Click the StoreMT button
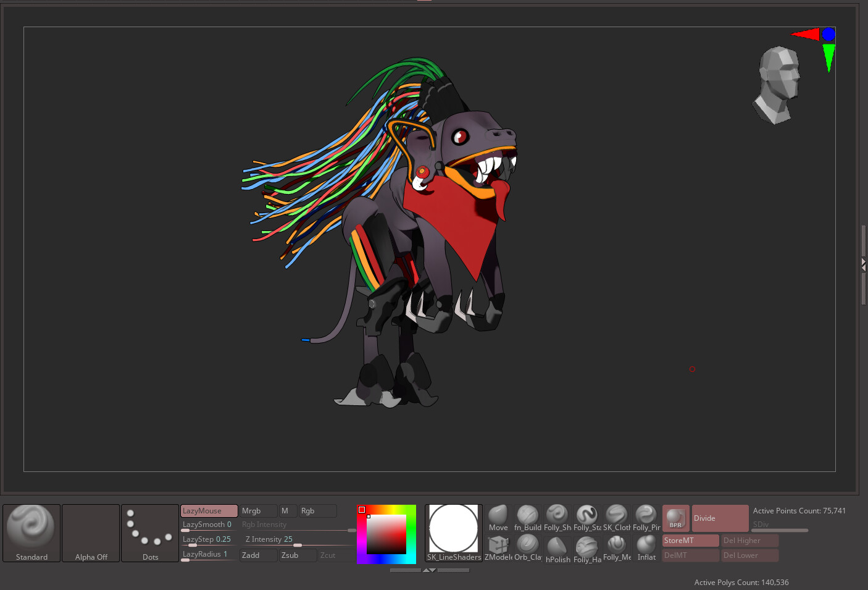Screen dimensions: 868x590 [x=690, y=541]
